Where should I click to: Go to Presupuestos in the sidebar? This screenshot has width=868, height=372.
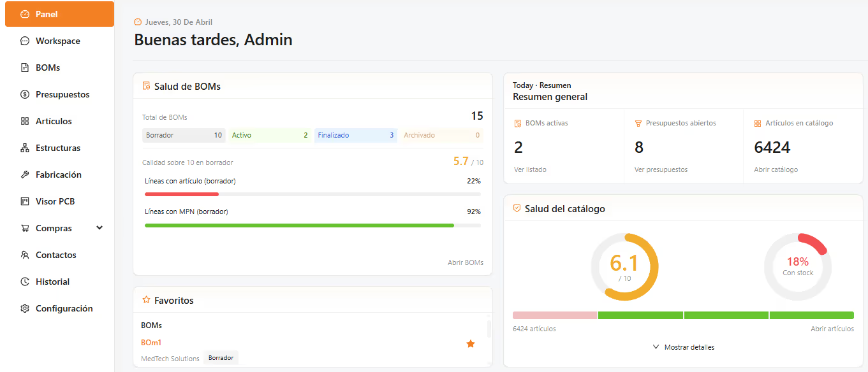(x=59, y=94)
